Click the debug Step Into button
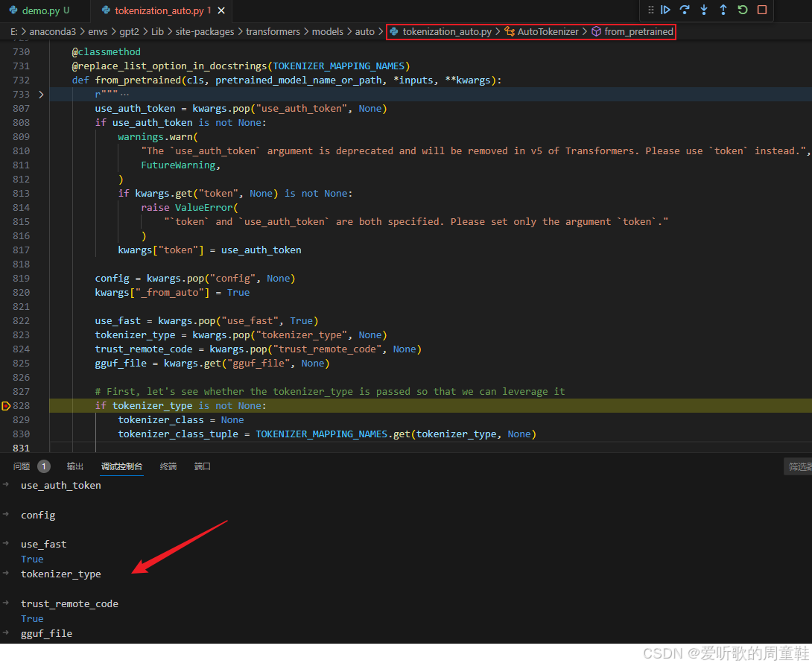 pyautogui.click(x=704, y=10)
